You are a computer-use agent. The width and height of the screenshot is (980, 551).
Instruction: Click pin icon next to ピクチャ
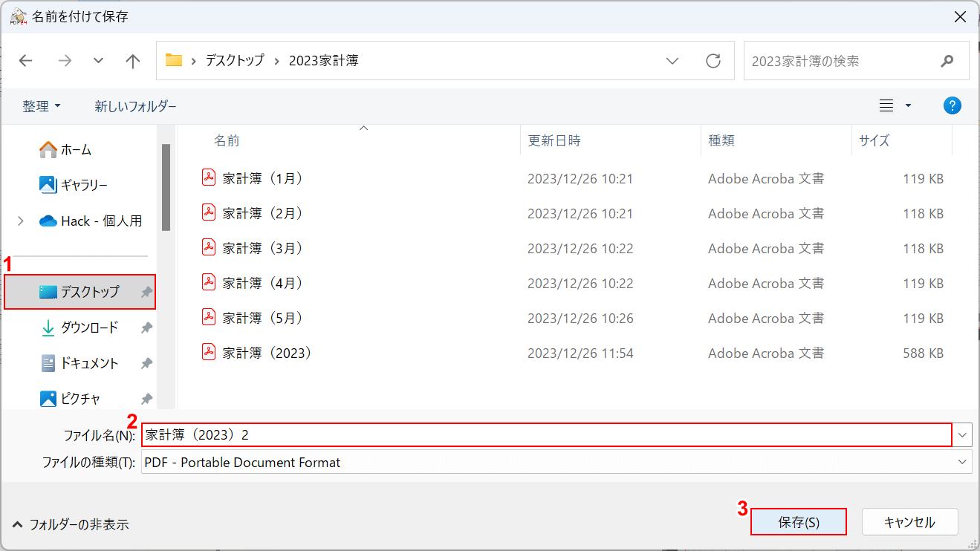(x=146, y=399)
